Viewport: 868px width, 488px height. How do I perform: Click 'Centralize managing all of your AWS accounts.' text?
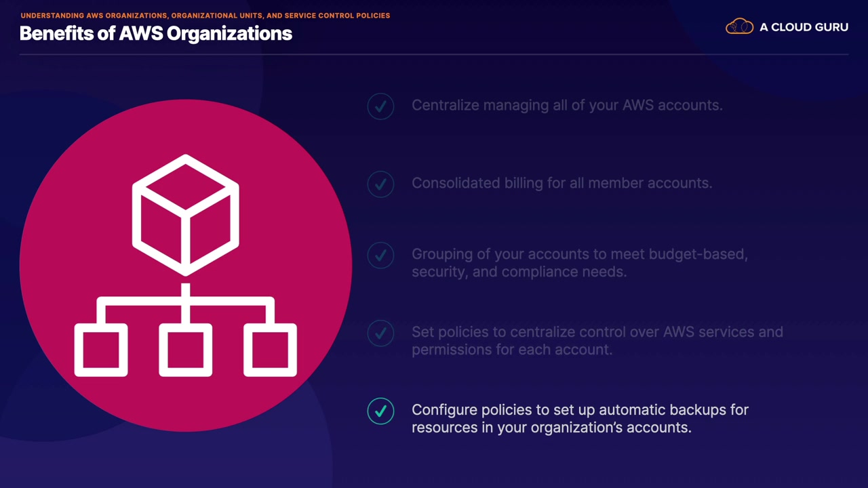(567, 105)
